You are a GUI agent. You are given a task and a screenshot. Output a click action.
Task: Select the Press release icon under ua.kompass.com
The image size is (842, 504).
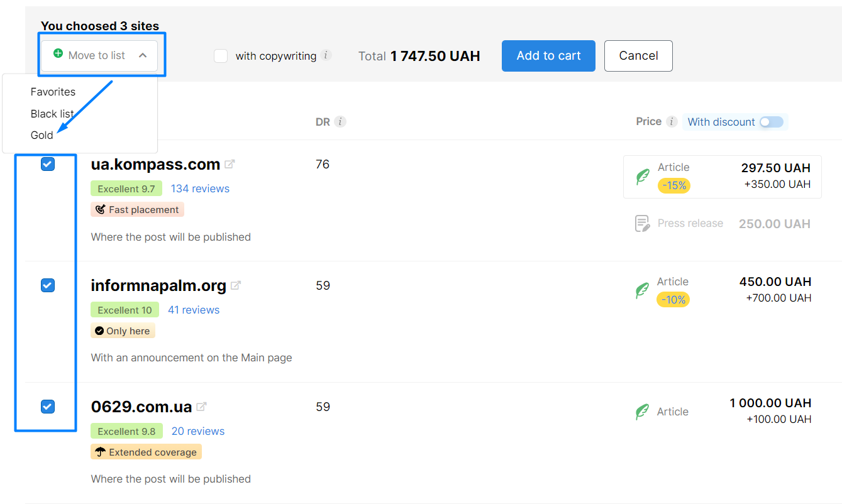click(642, 223)
